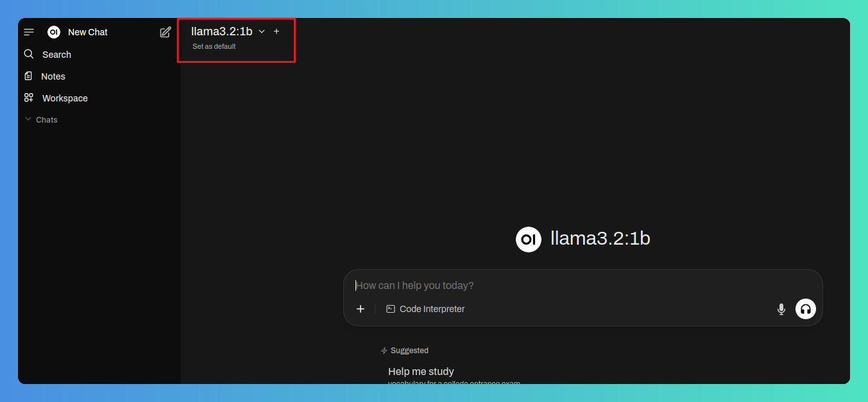Toggle the Code Interpreter option
868x402 pixels.
(x=425, y=309)
